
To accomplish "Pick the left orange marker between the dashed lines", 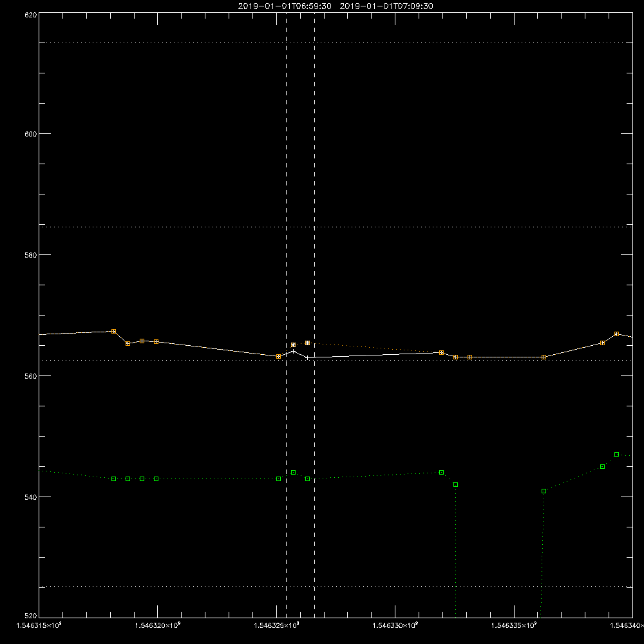I will tap(293, 345).
